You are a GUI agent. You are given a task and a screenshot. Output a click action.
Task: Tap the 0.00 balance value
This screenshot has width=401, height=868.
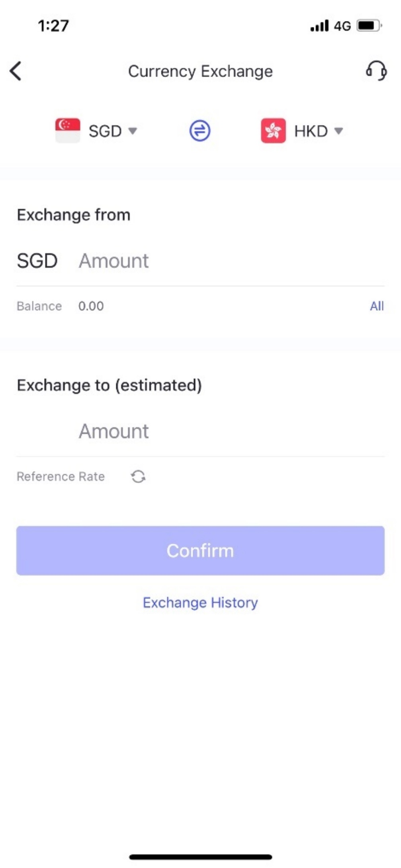click(91, 306)
